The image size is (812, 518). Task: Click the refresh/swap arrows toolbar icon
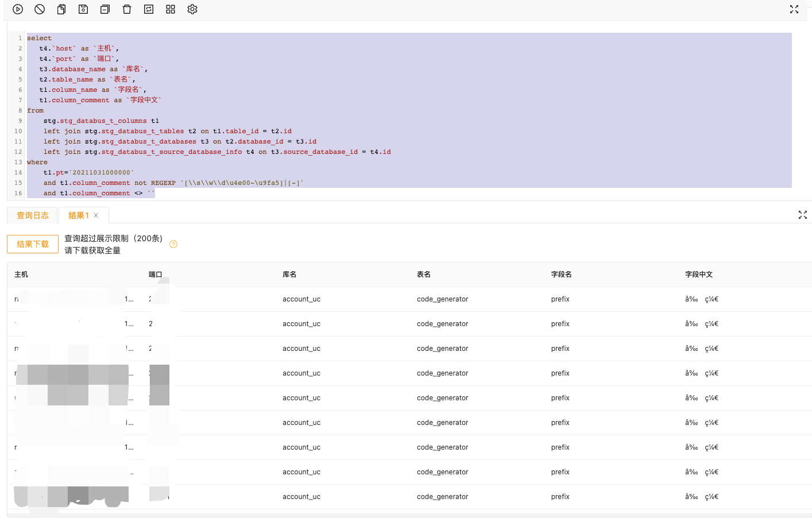pyautogui.click(x=149, y=9)
